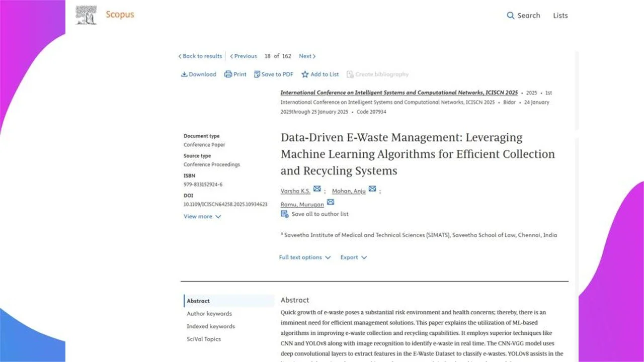644x362 pixels.
Task: Click envelope icon next to Ramu, Murugan
Action: pos(331,202)
